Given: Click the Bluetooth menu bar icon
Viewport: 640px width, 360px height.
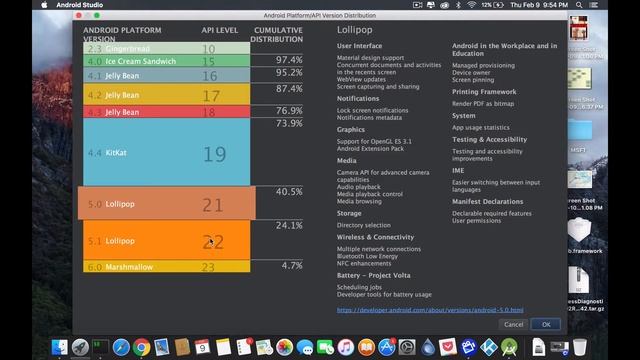Looking at the screenshot, I should tap(458, 5).
